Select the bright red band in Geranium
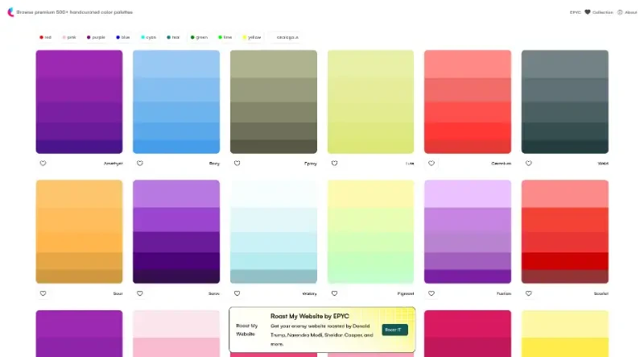This screenshot has width=644, height=357. tap(467, 131)
